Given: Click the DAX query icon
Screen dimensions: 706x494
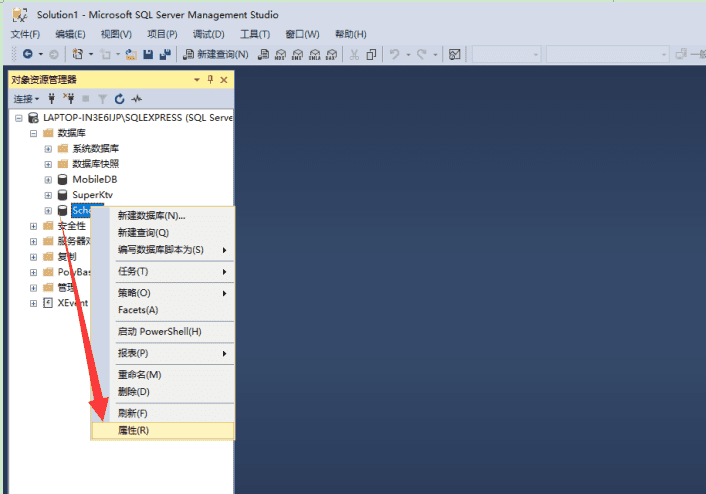Looking at the screenshot, I should point(331,55).
